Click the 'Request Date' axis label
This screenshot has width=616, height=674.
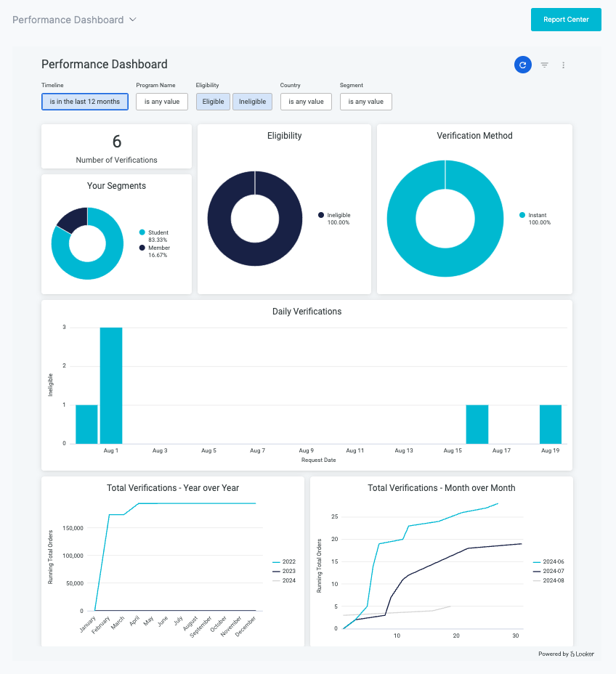pos(318,460)
